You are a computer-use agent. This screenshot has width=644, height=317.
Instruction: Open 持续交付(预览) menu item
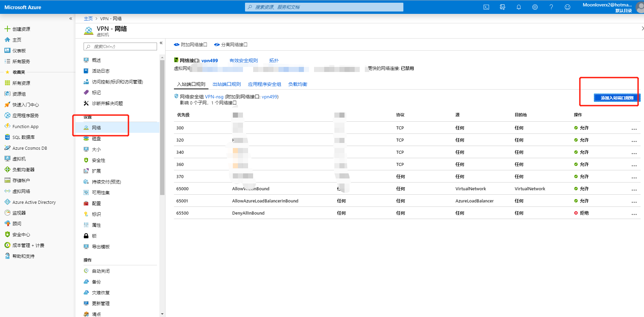[x=102, y=182]
